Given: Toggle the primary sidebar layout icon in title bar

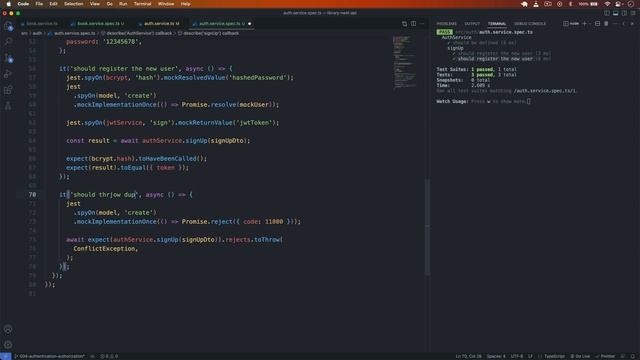Looking at the screenshot, I should pyautogui.click(x=607, y=13).
